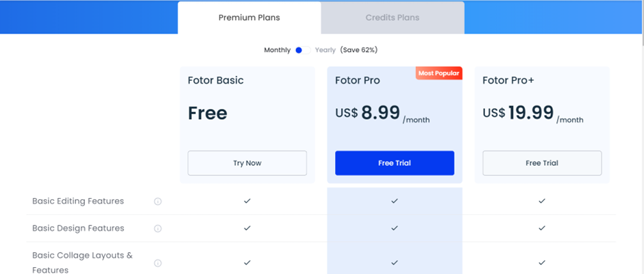The height and width of the screenshot is (274, 644).
Task: Click Fotor Pro+ checkmark for Basic Collage Layouts
Action: click(542, 262)
